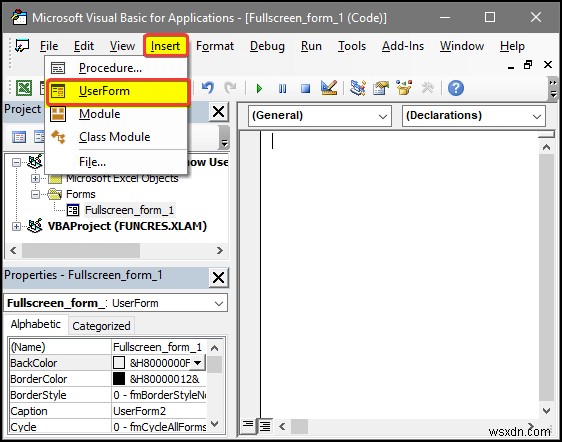The height and width of the screenshot is (442, 562).
Task: Open Properties Window from toolbar icon
Action: (x=381, y=88)
